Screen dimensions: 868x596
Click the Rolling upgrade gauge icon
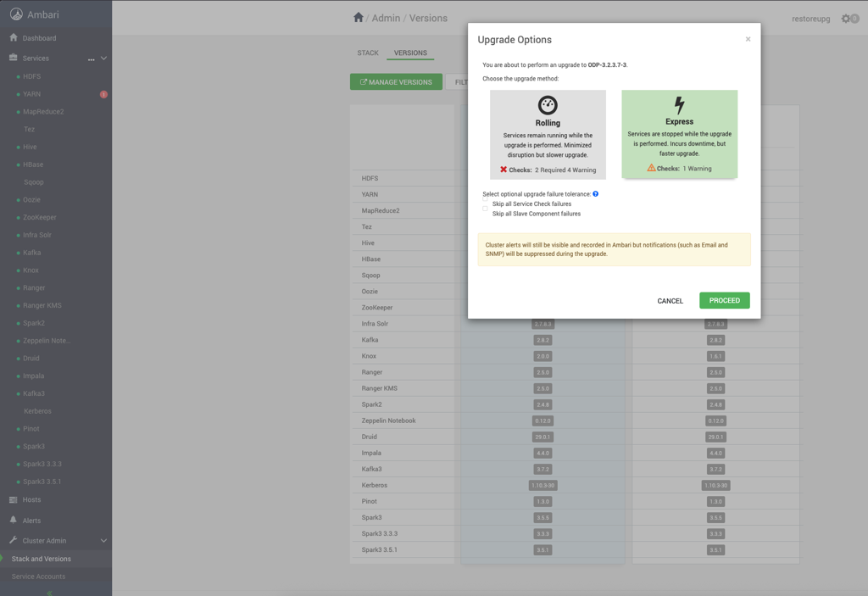(548, 105)
